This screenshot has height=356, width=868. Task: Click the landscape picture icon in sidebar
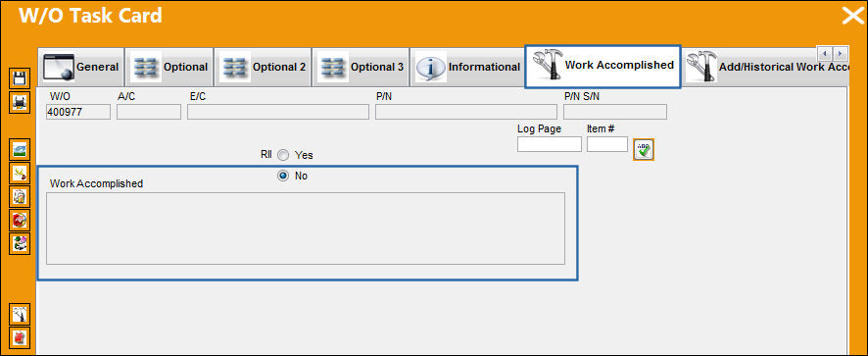(x=20, y=150)
